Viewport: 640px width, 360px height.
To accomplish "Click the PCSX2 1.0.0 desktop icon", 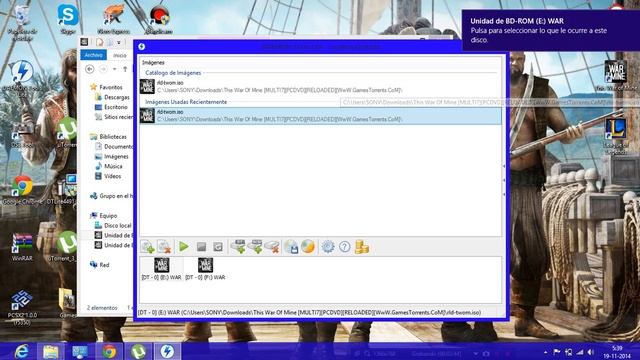I will (x=22, y=308).
